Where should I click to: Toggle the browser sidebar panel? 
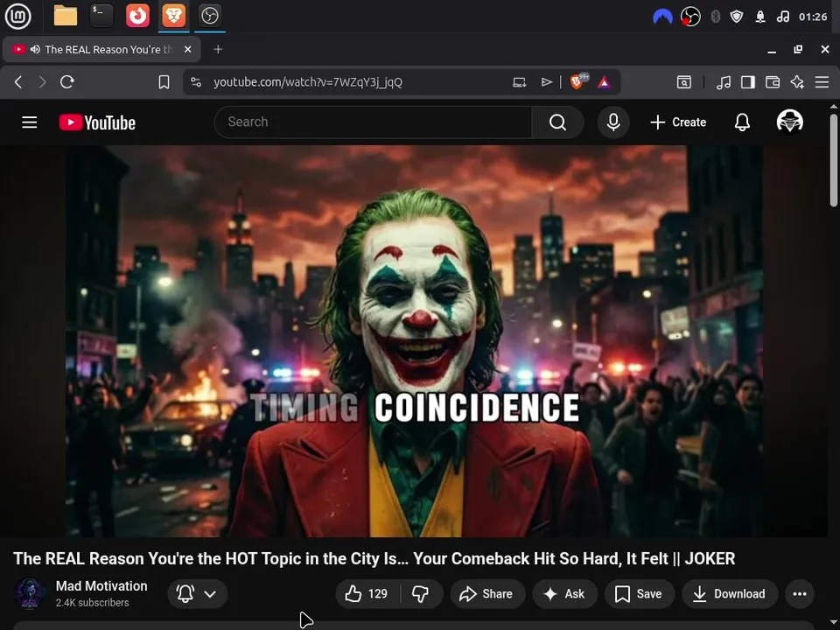point(748,82)
